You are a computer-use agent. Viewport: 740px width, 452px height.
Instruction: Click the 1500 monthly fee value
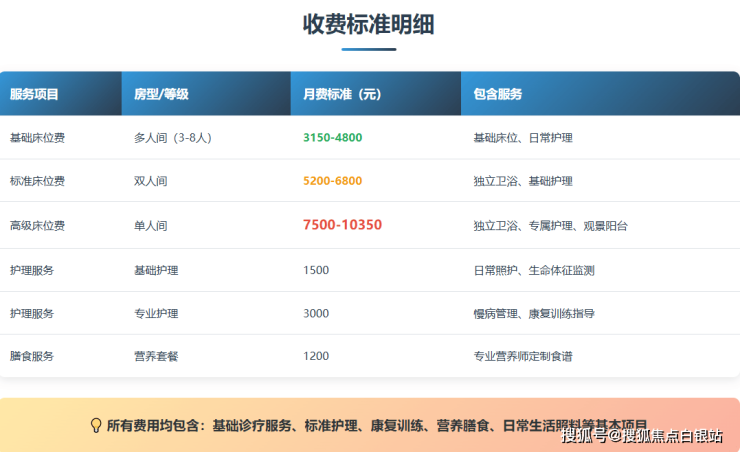(x=315, y=270)
